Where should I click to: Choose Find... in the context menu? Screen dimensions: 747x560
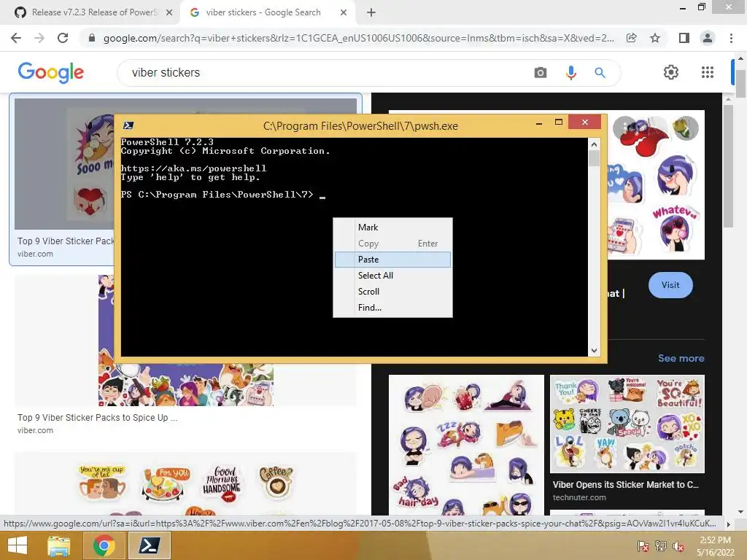click(x=392, y=308)
